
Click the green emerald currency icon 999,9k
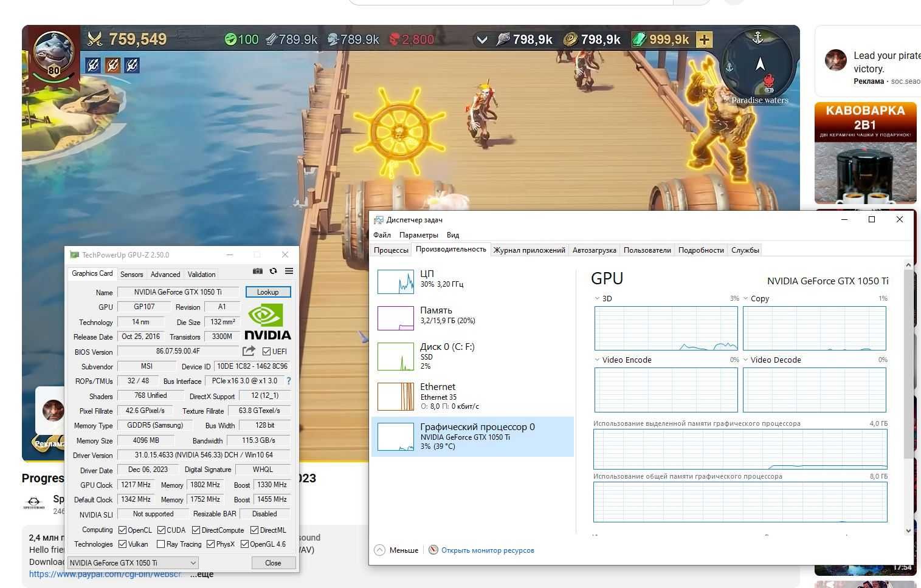[640, 39]
